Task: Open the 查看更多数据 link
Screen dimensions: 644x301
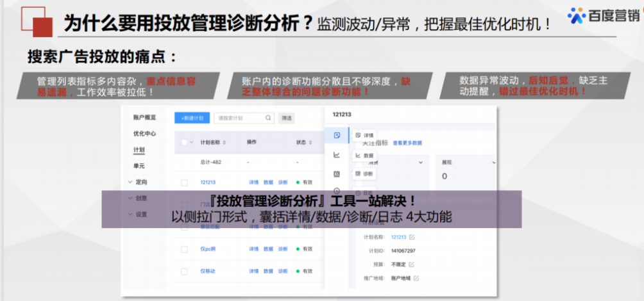Action: [x=408, y=143]
